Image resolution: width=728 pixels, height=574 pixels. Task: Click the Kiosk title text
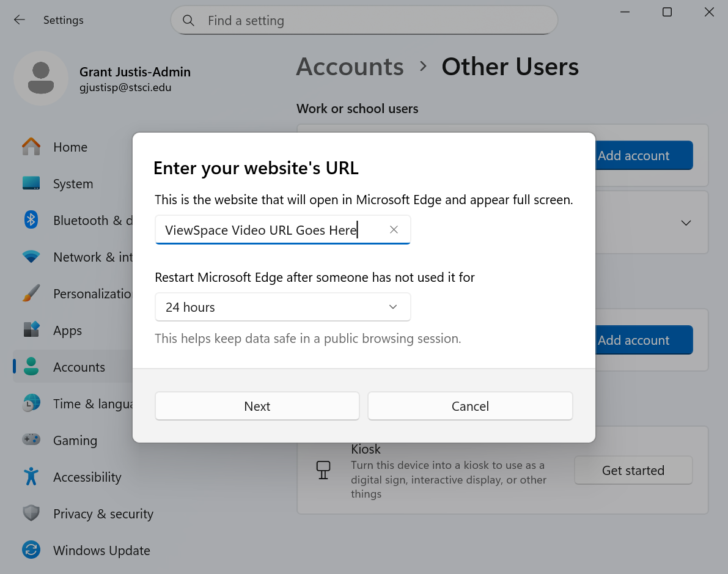point(366,449)
